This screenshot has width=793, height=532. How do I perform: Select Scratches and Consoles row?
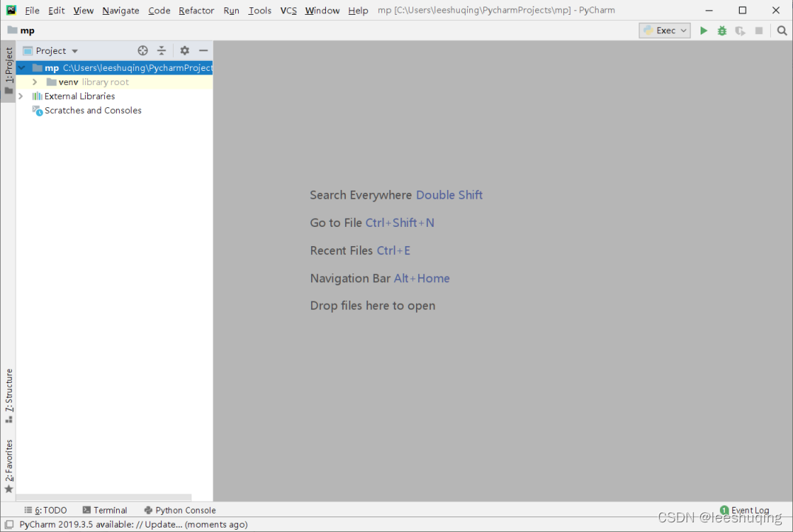[x=115, y=110]
